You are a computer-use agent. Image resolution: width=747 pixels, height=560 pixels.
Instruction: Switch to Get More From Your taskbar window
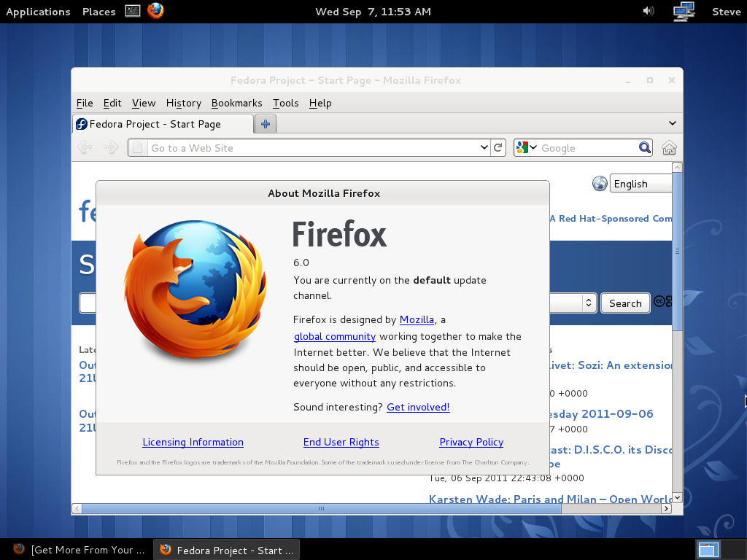79,550
